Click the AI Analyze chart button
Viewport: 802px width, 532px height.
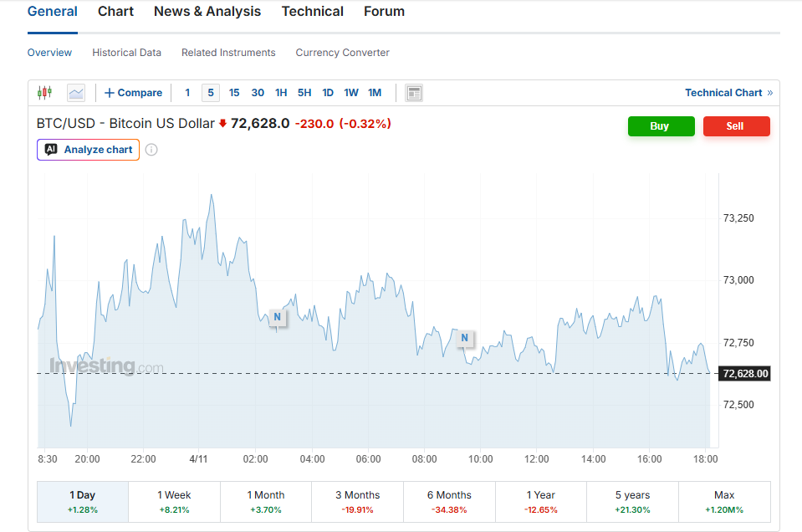[88, 150]
